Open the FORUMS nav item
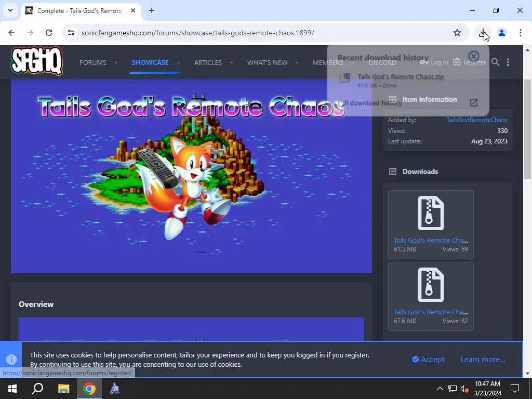The height and width of the screenshot is (399, 532). (x=92, y=62)
